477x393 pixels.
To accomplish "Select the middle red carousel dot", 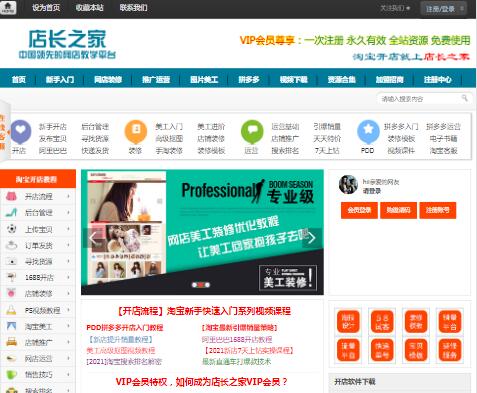I will (201, 285).
